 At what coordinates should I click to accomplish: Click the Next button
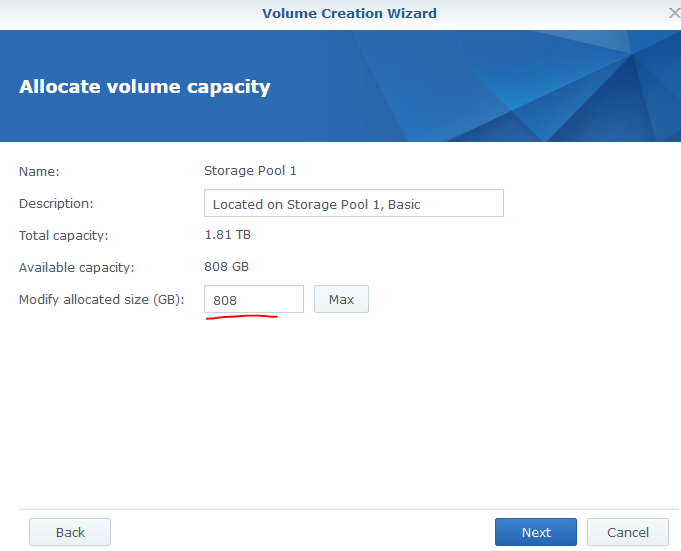click(535, 532)
